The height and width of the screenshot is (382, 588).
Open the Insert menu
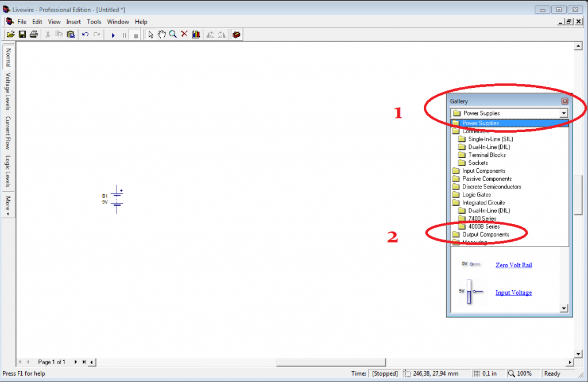tap(73, 21)
